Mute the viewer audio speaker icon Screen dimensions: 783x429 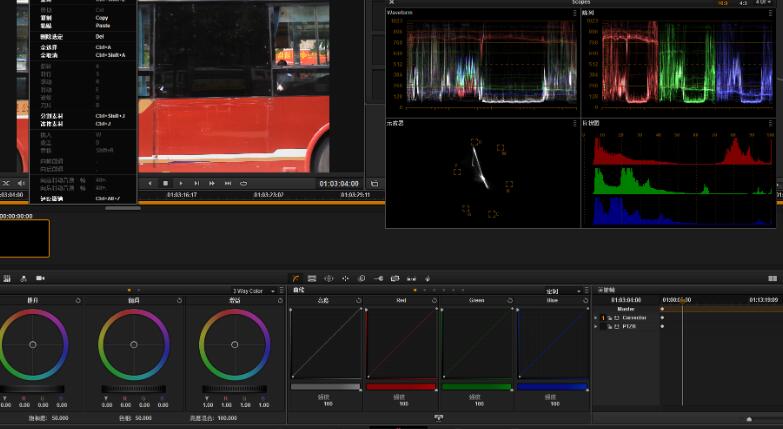(x=22, y=183)
